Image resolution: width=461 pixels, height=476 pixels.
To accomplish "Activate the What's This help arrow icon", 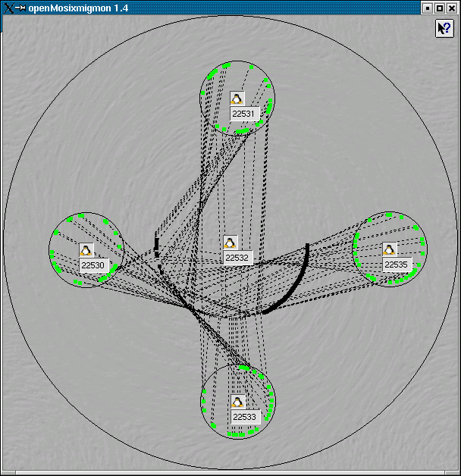I will [x=444, y=28].
